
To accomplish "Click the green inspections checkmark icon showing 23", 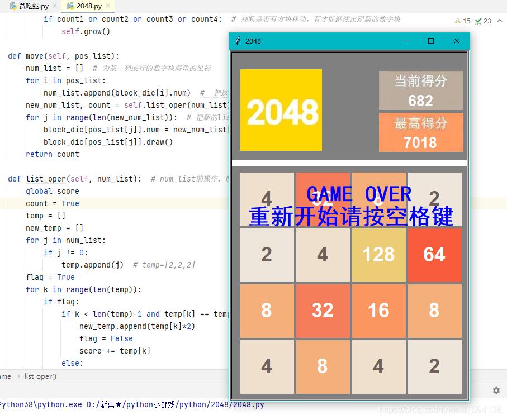I will click(x=478, y=21).
